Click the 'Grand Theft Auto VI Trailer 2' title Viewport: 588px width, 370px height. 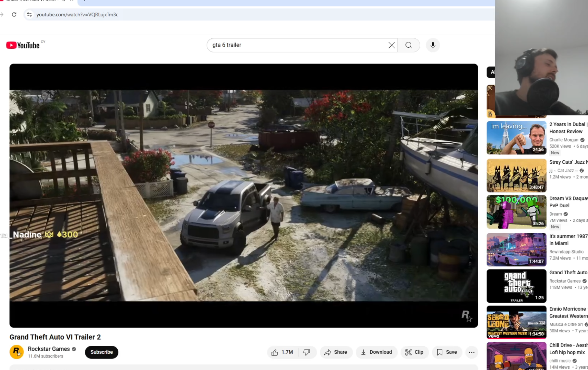(55, 337)
